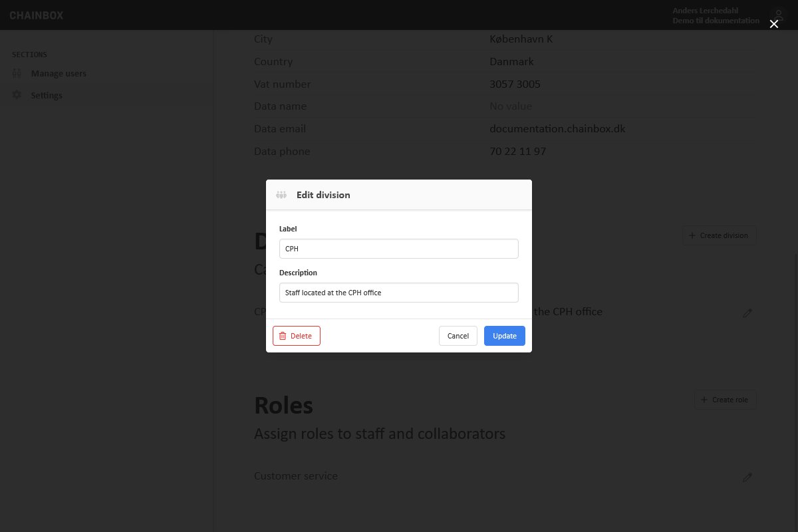This screenshot has width=798, height=532.
Task: Focus the Label input containing CPH
Action: coord(399,249)
